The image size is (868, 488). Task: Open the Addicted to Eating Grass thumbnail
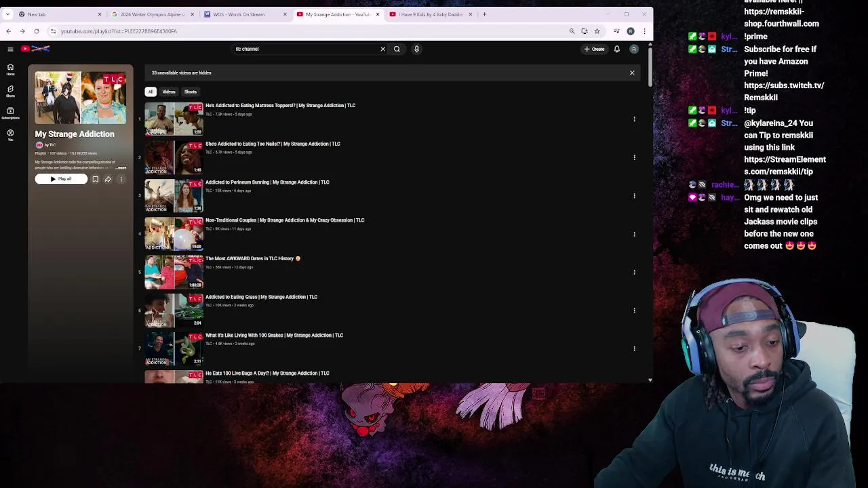[174, 310]
